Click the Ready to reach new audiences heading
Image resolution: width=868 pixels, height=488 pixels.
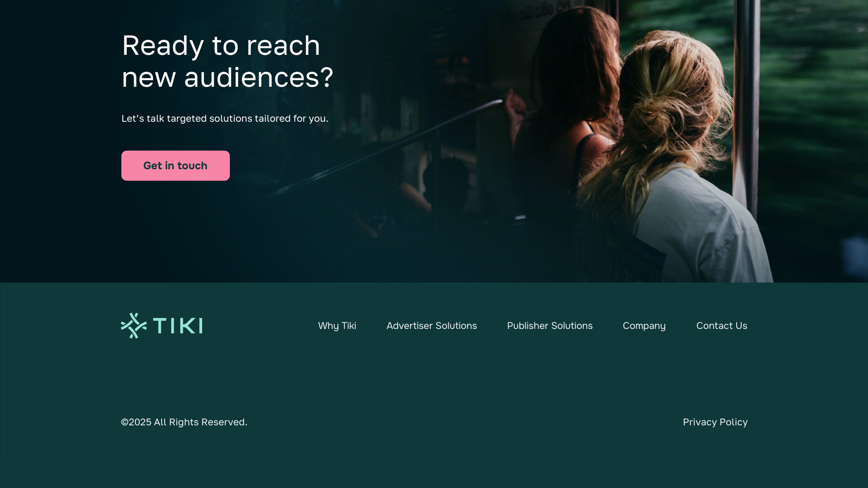[x=227, y=61]
